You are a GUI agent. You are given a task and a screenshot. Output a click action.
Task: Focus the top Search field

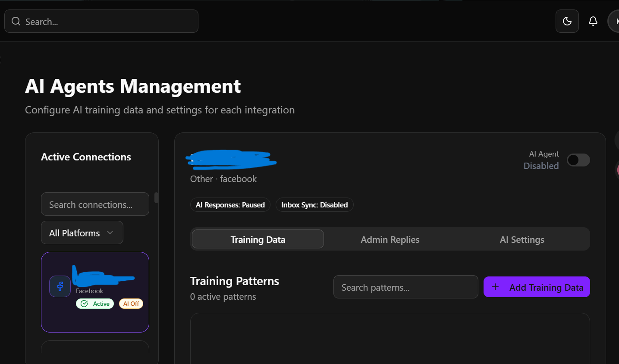(101, 21)
